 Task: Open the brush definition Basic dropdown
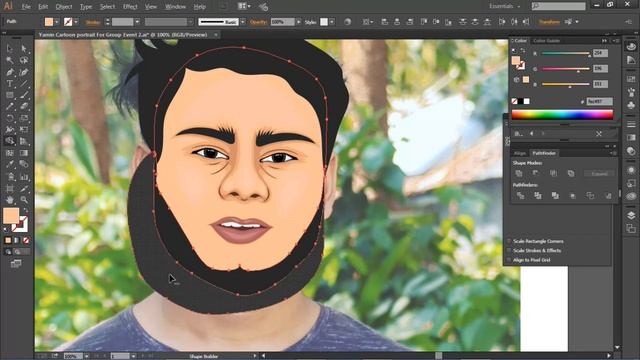pos(243,22)
